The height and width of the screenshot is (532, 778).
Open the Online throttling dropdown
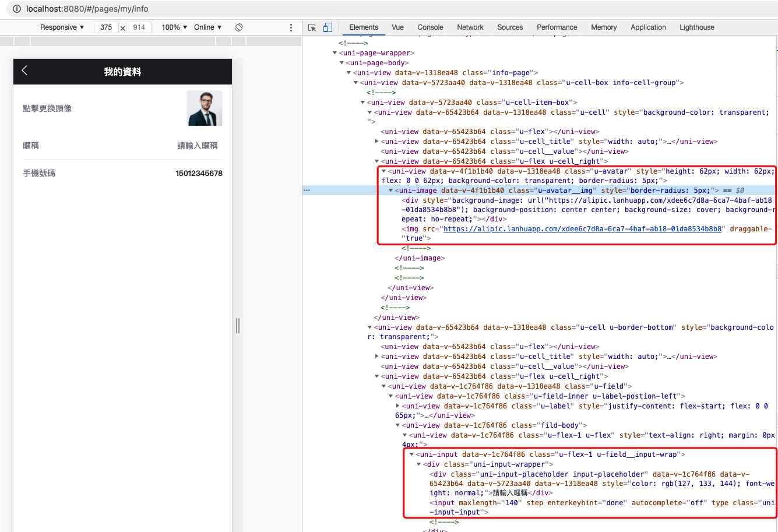[x=208, y=27]
